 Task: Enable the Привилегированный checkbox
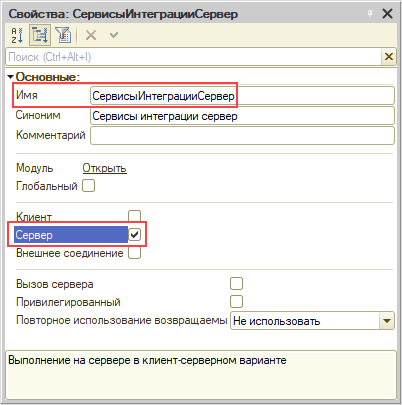(x=236, y=301)
